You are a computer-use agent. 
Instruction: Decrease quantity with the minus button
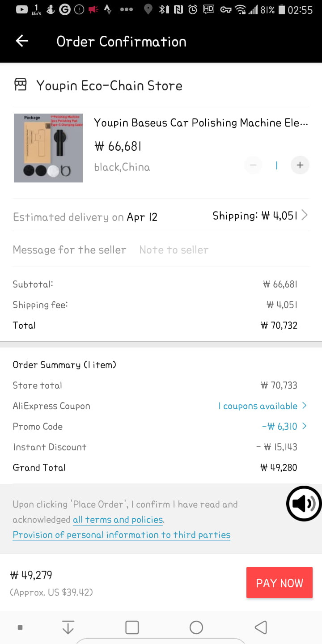point(253,165)
